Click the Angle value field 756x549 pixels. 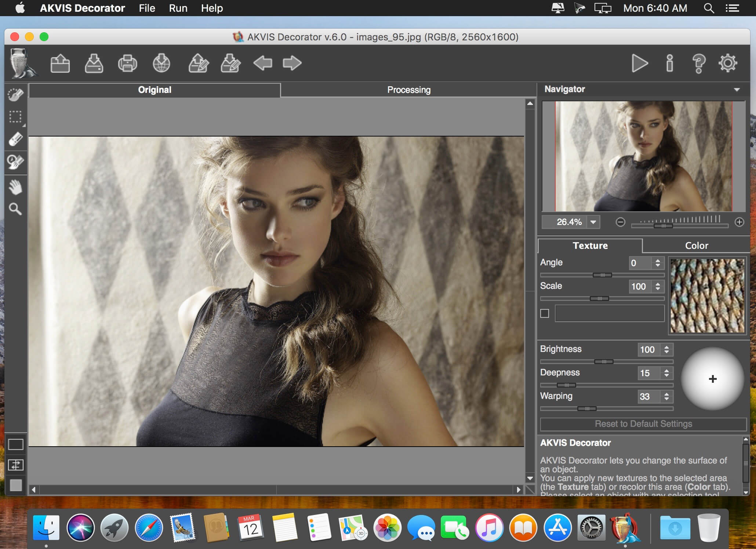[640, 263]
